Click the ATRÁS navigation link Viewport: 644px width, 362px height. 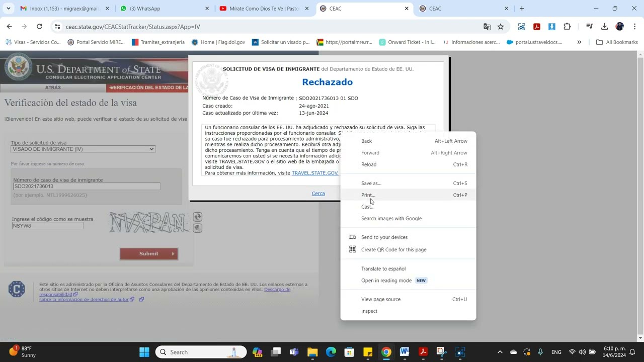(x=53, y=87)
